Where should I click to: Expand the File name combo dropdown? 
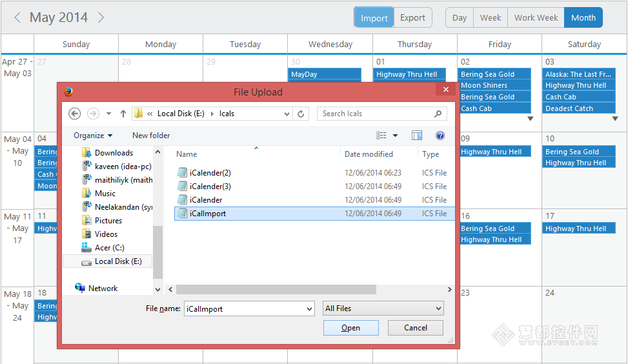(x=309, y=308)
